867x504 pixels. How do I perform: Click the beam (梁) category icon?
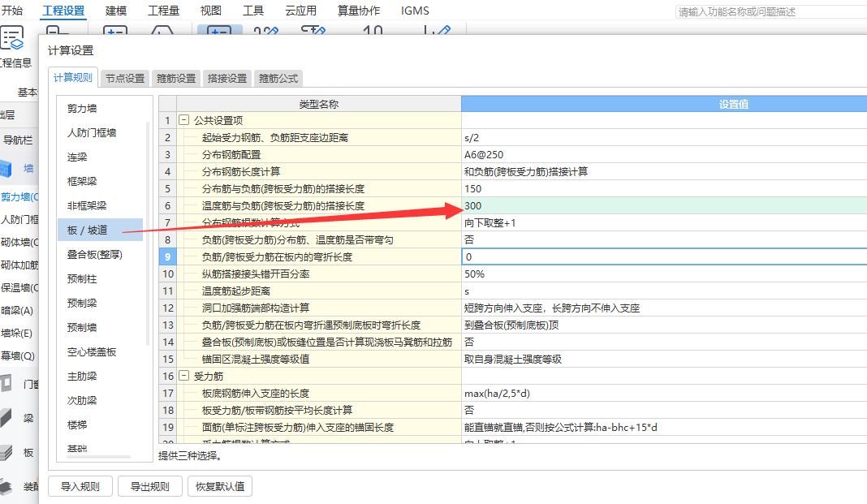pos(8,418)
